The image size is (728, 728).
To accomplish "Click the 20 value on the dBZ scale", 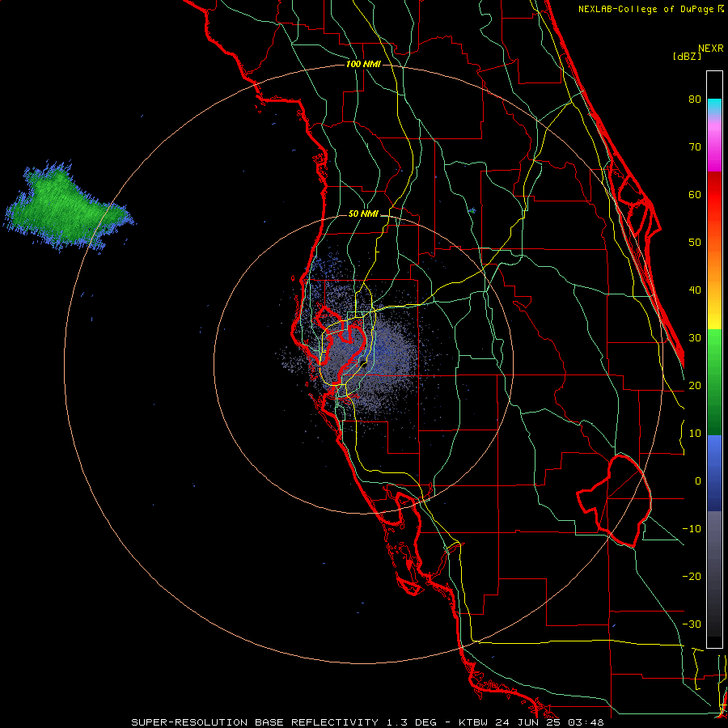I will pyautogui.click(x=695, y=386).
